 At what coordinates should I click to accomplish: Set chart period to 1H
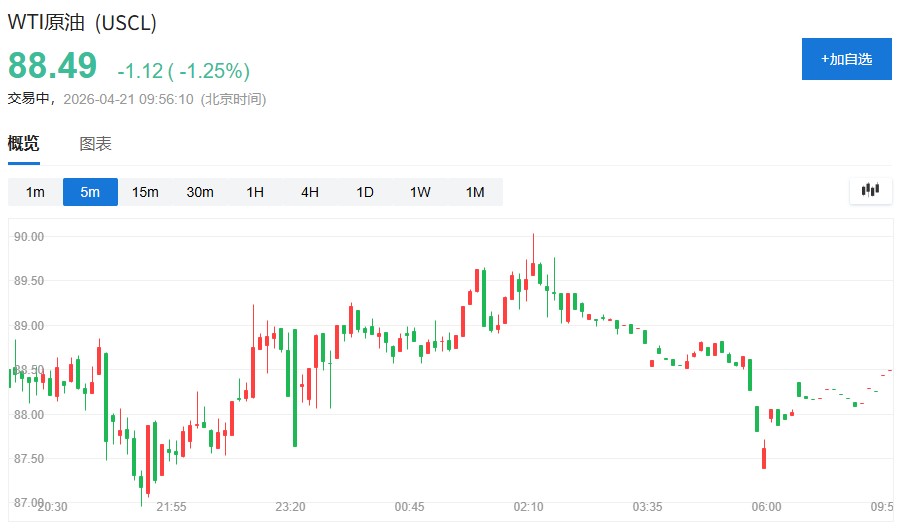(x=255, y=192)
